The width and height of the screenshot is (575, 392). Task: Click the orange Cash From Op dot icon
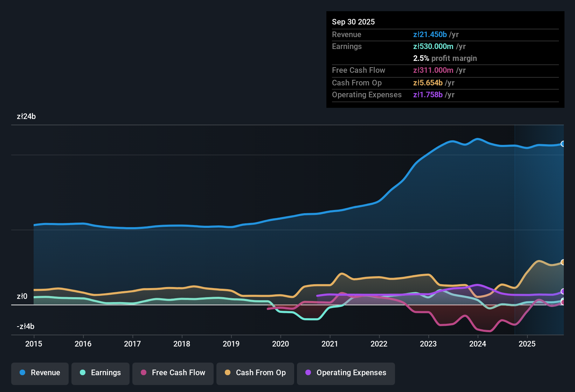tap(227, 373)
